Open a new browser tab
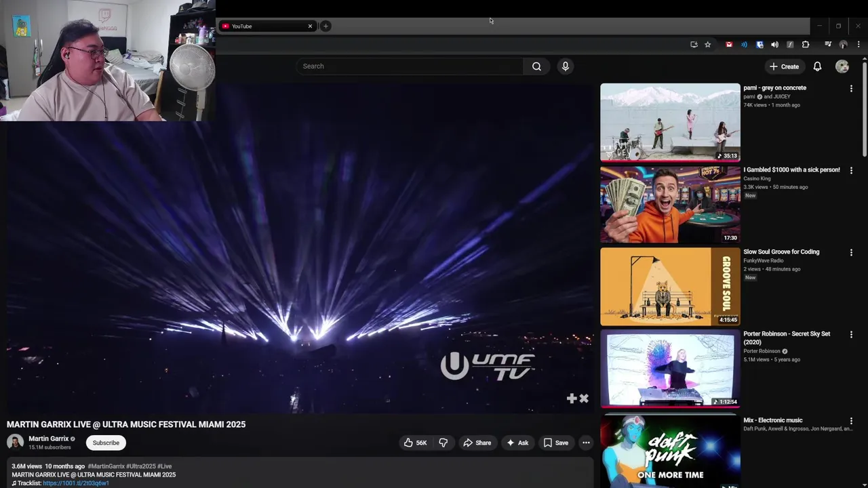868x488 pixels. pos(325,26)
